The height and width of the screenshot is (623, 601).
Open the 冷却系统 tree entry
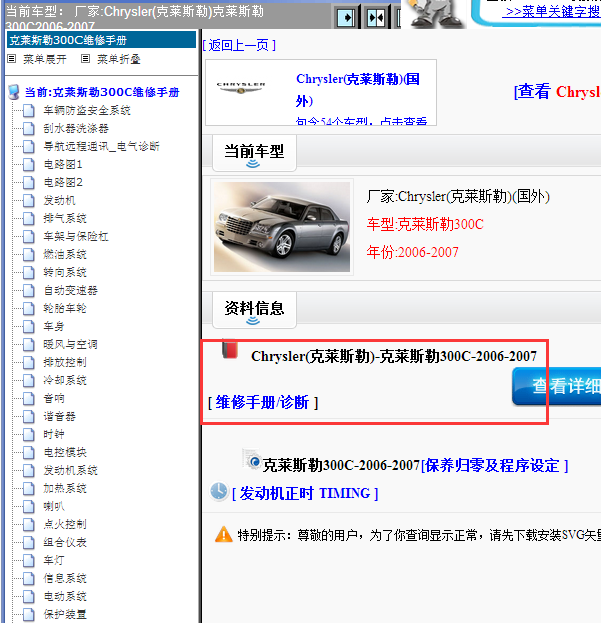click(x=65, y=380)
